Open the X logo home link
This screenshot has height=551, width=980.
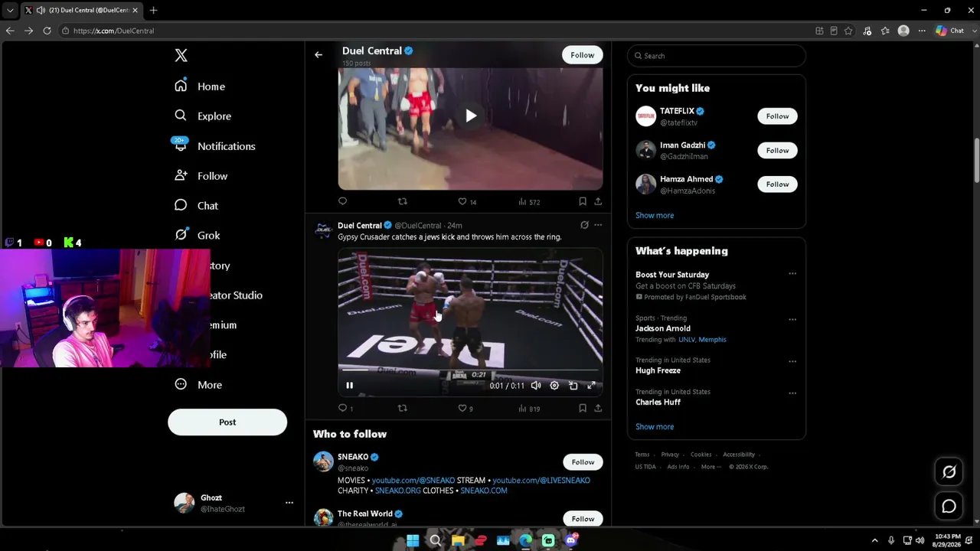point(181,55)
